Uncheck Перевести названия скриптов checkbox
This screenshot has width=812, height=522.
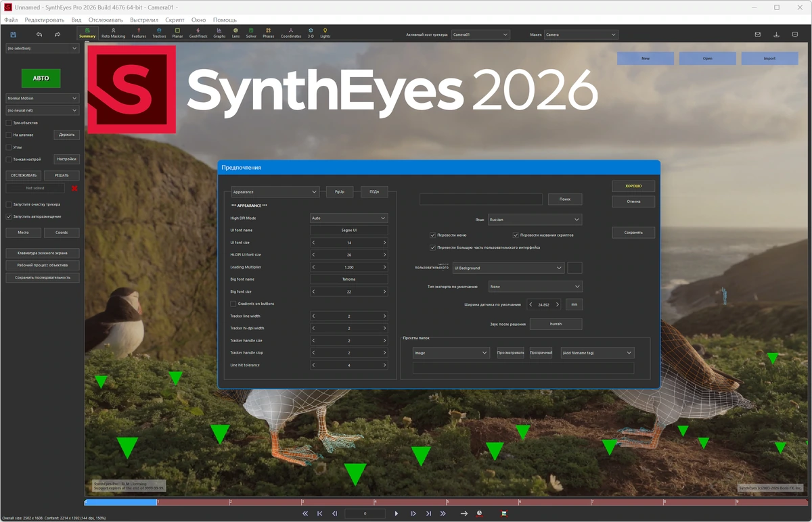pyautogui.click(x=516, y=235)
